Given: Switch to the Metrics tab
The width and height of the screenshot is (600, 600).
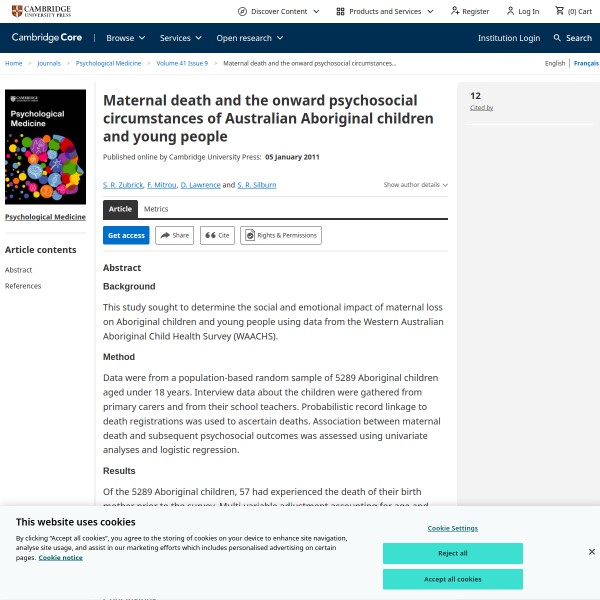Looking at the screenshot, I should [x=156, y=209].
